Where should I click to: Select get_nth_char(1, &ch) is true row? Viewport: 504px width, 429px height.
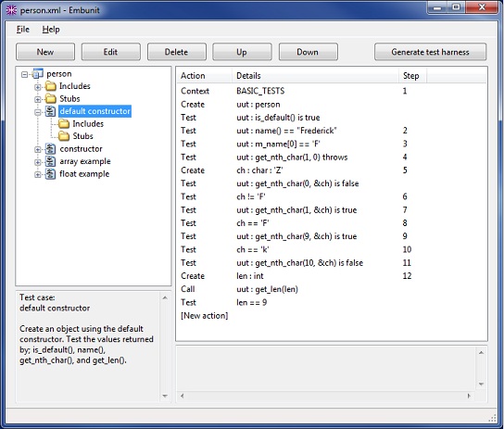tap(331, 210)
